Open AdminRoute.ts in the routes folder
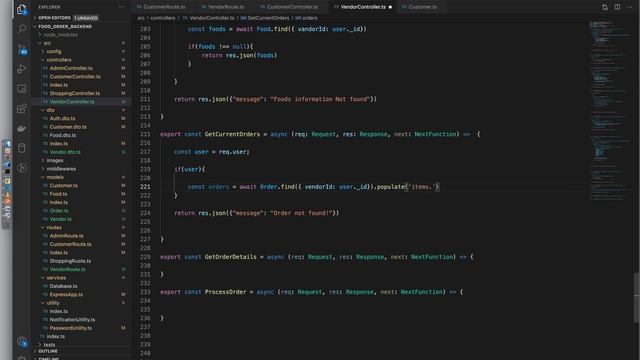The width and height of the screenshot is (640, 360). click(67, 236)
